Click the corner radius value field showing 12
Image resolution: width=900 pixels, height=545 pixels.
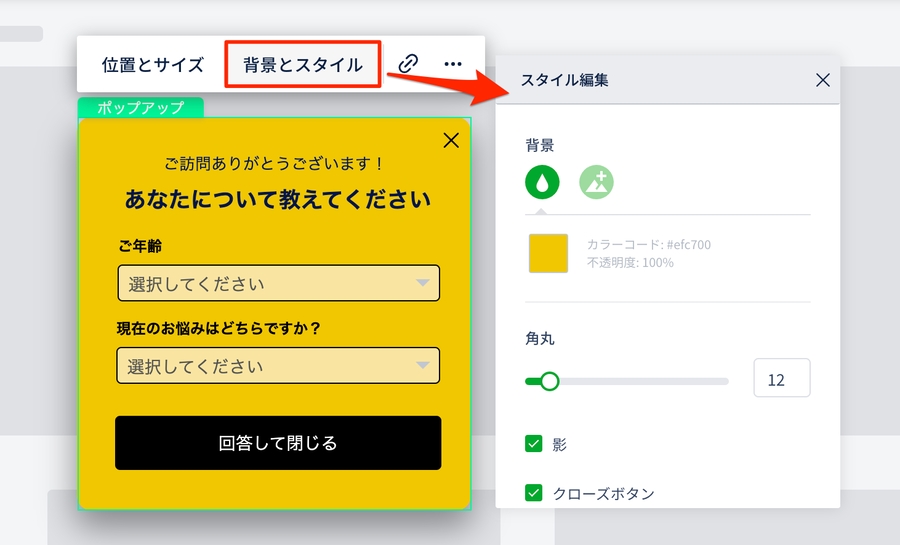(781, 380)
